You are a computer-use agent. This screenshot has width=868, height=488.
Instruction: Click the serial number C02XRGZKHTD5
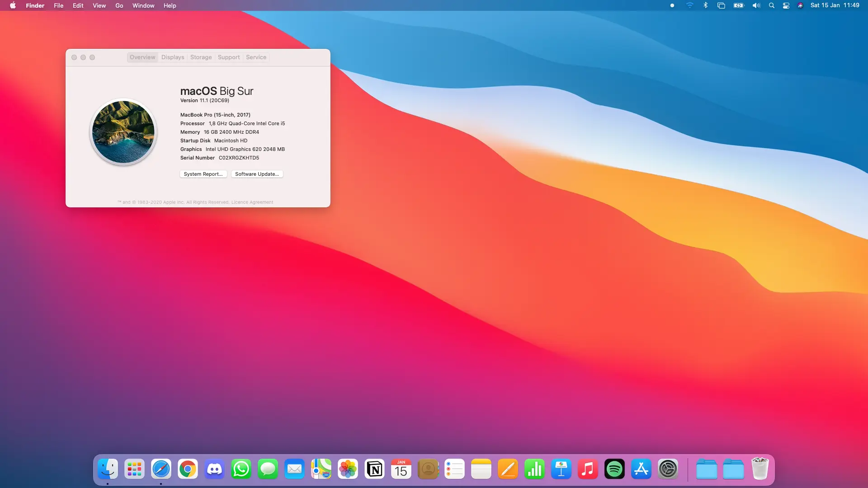point(239,158)
